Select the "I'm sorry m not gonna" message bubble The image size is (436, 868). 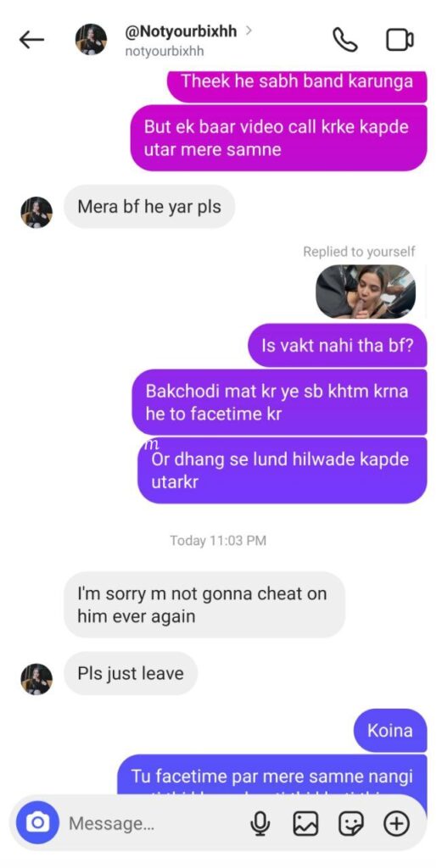(204, 604)
